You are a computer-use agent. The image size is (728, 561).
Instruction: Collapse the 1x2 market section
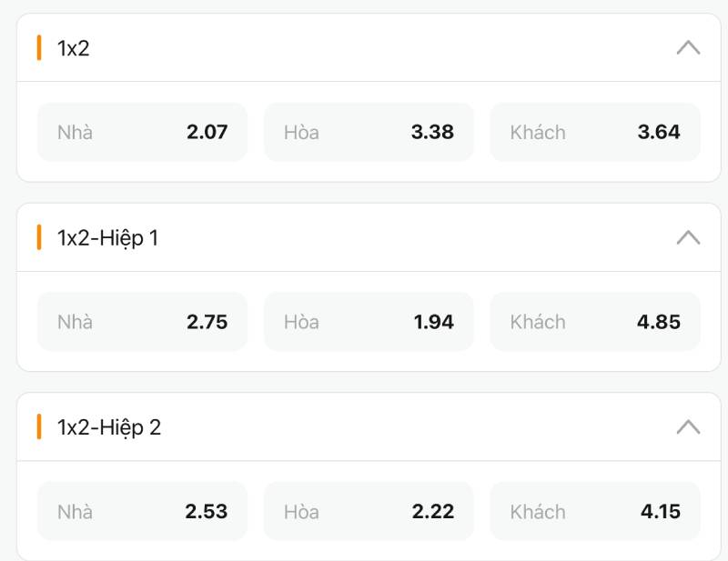pos(688,48)
